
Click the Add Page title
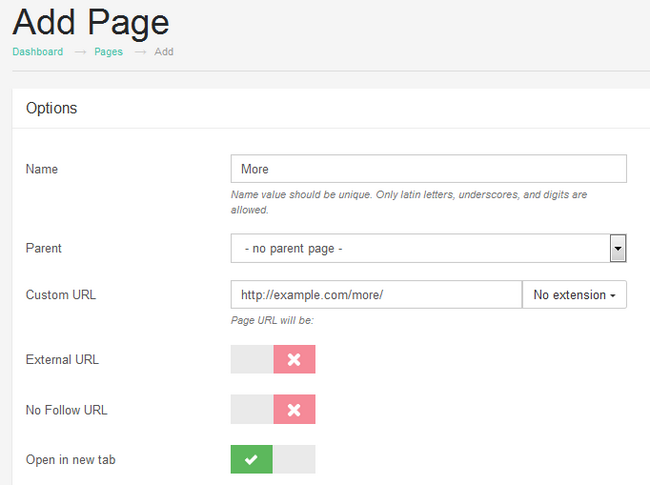pos(91,23)
